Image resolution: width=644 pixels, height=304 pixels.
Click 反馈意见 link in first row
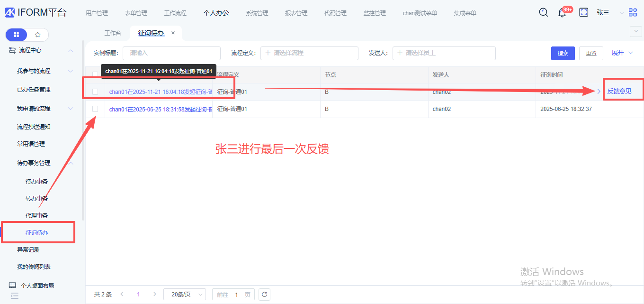tap(619, 91)
